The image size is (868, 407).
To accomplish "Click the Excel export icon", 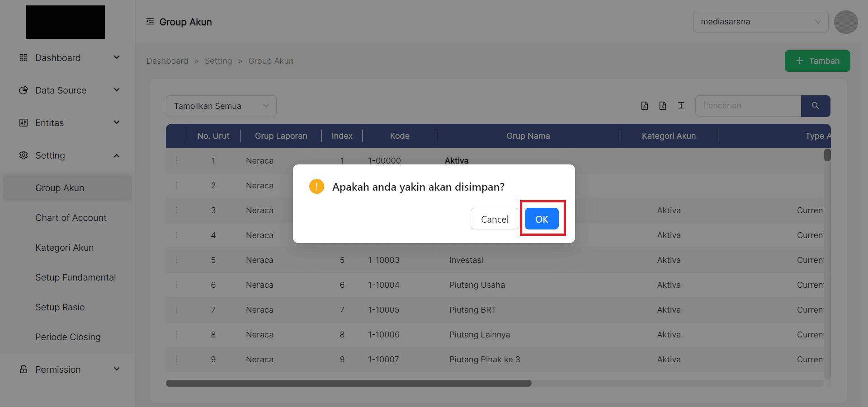I will (x=663, y=106).
